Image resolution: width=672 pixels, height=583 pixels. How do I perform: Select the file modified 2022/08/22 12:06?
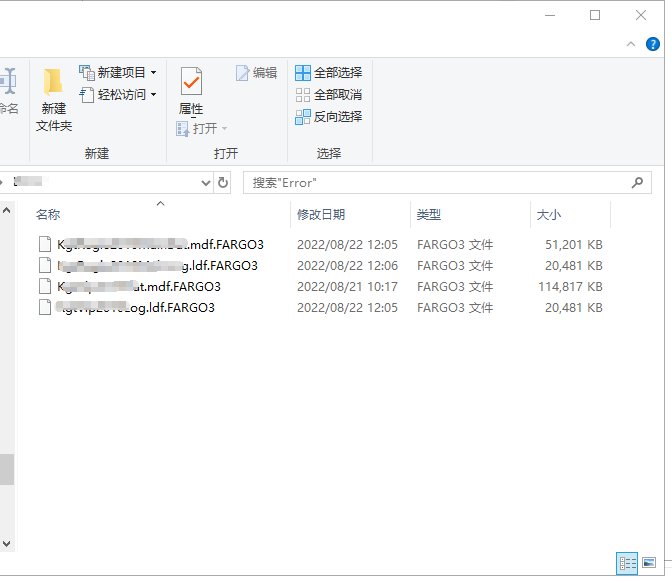pyautogui.click(x=157, y=266)
